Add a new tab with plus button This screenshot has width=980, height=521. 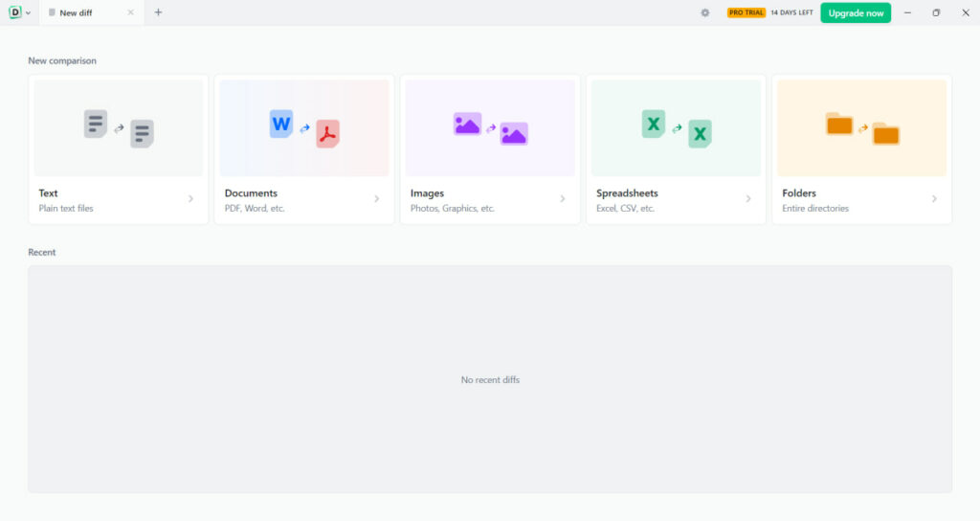(158, 12)
